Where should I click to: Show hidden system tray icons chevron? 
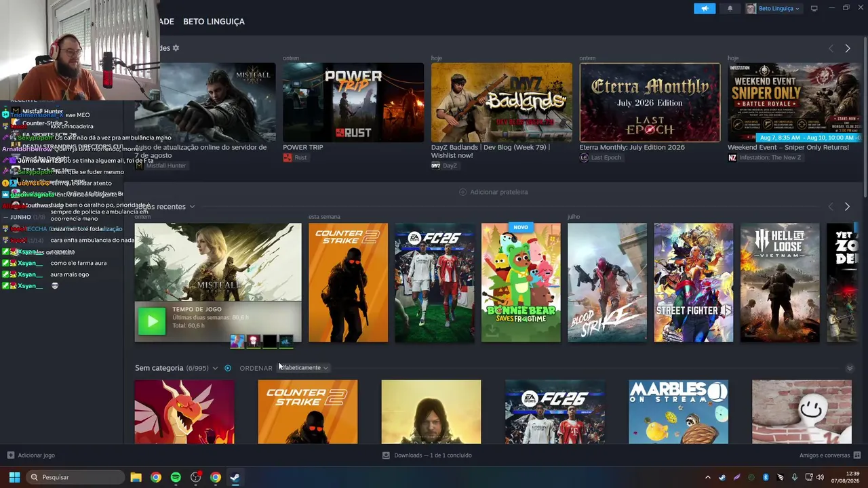click(x=707, y=477)
